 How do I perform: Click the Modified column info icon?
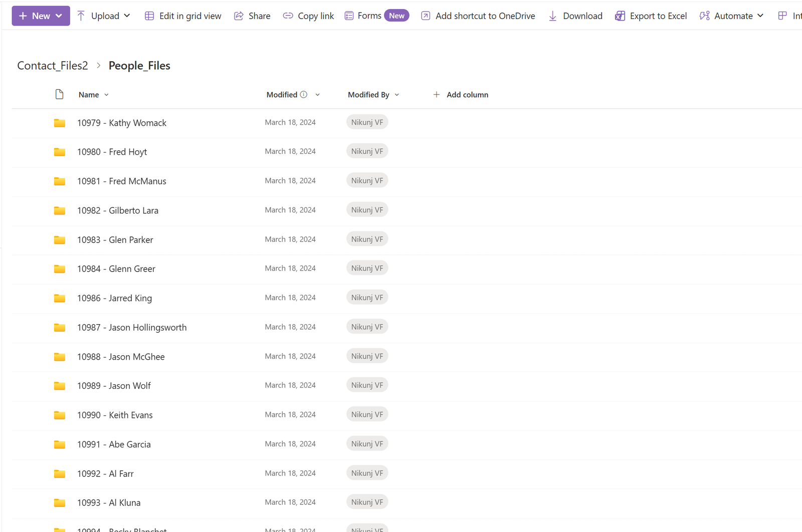tap(304, 95)
